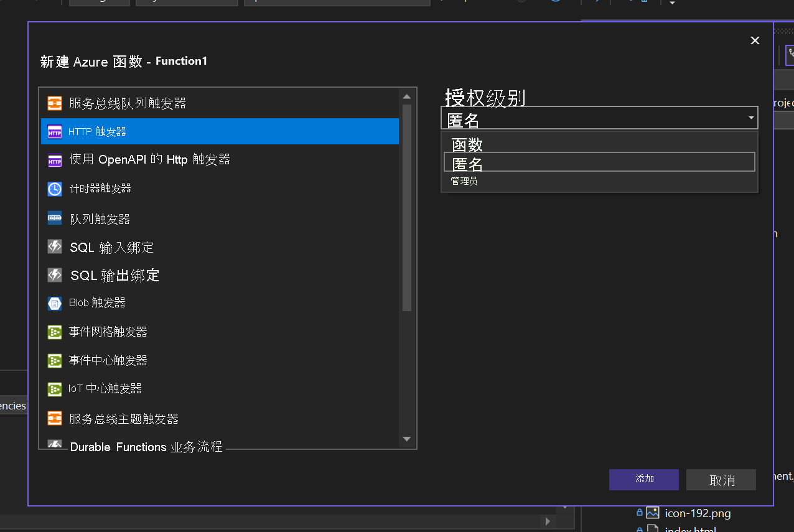Select 事件中心触发器 template
The image size is (794, 532).
220,360
